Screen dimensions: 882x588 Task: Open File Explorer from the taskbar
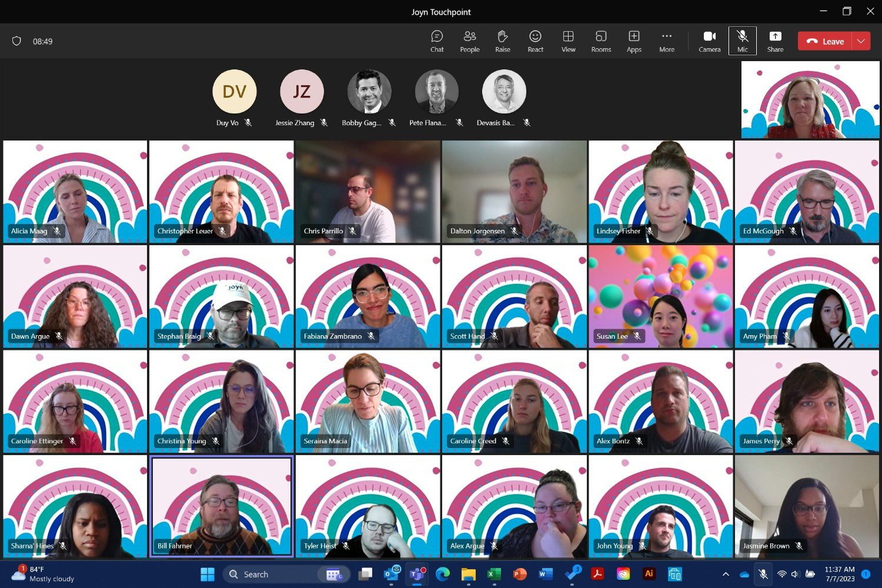(468, 574)
